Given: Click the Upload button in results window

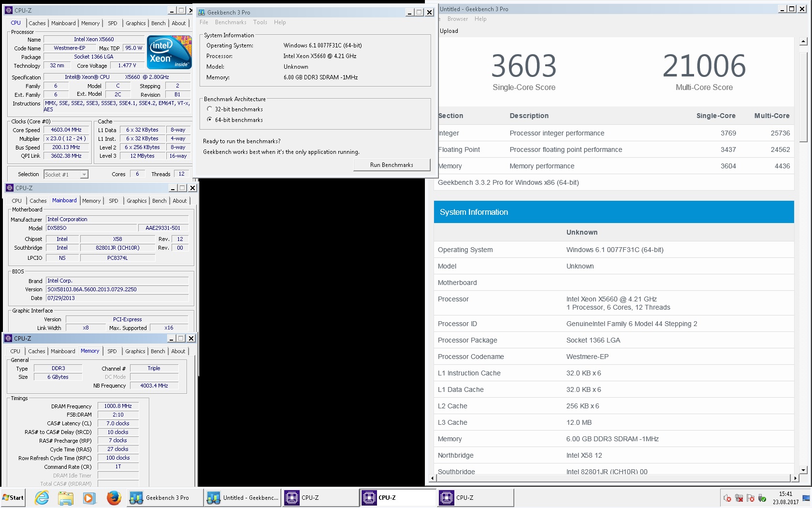Looking at the screenshot, I should pyautogui.click(x=449, y=31).
